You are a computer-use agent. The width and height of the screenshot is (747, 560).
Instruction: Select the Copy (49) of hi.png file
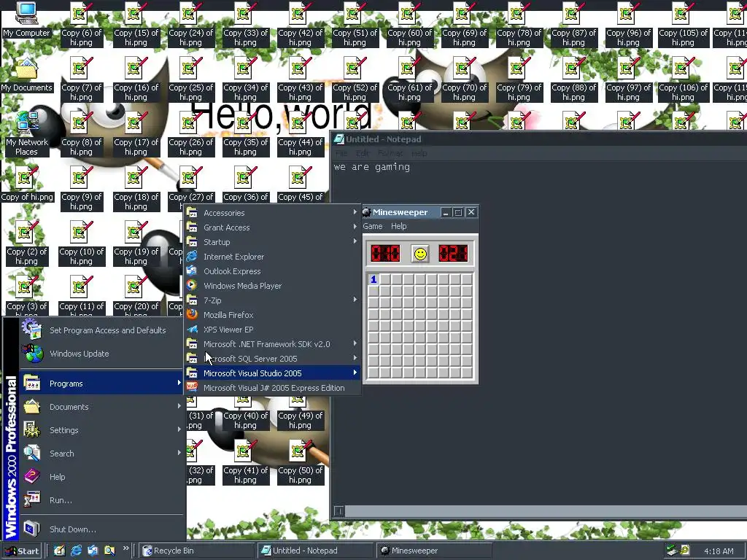pos(300,415)
